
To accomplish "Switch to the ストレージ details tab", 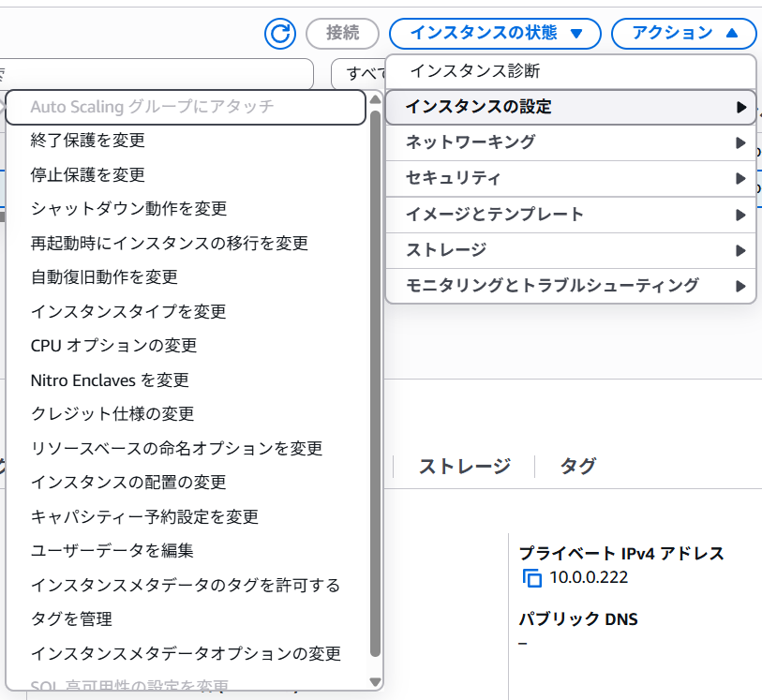I will (464, 466).
